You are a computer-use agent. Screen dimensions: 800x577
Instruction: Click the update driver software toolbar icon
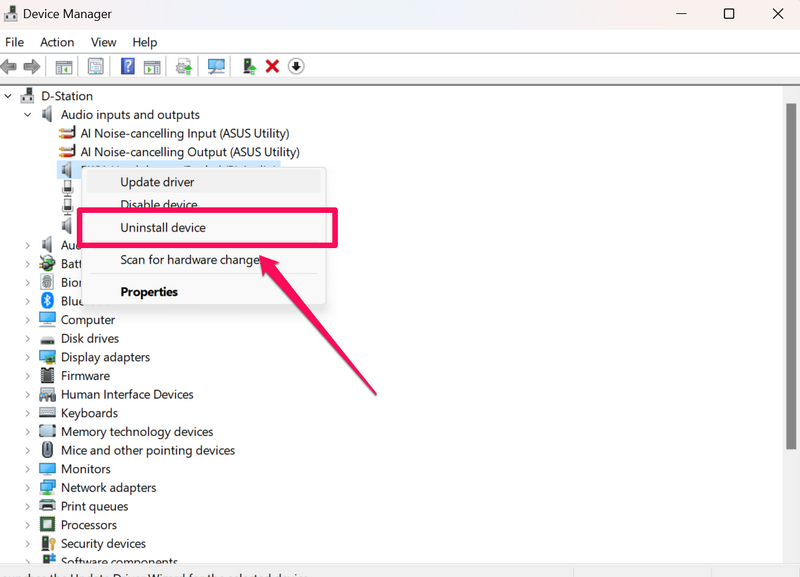tap(184, 67)
